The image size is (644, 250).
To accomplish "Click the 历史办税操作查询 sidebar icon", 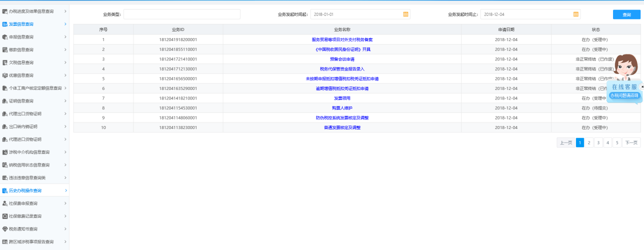I will click(x=5, y=191).
